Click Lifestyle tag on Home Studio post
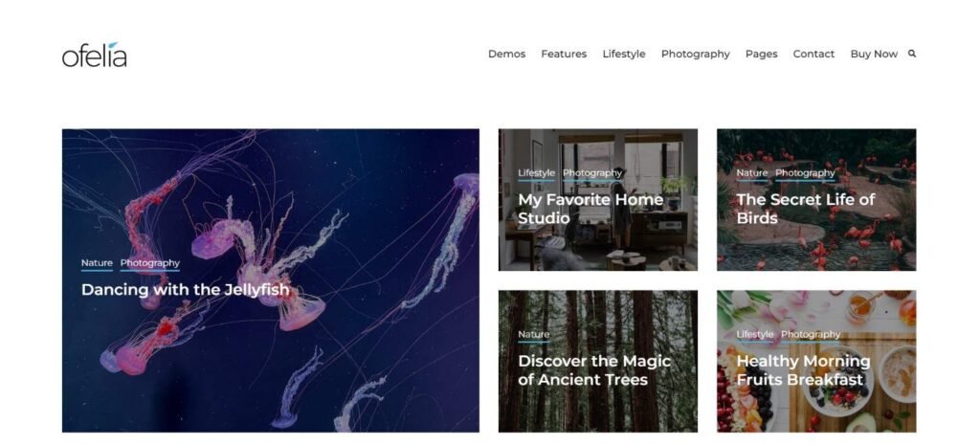This screenshot has height=446, width=980. tap(536, 173)
